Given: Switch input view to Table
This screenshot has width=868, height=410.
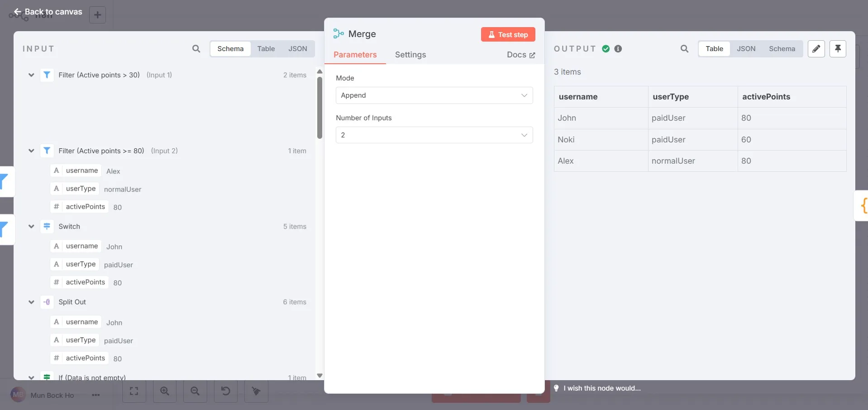Looking at the screenshot, I should pos(266,49).
